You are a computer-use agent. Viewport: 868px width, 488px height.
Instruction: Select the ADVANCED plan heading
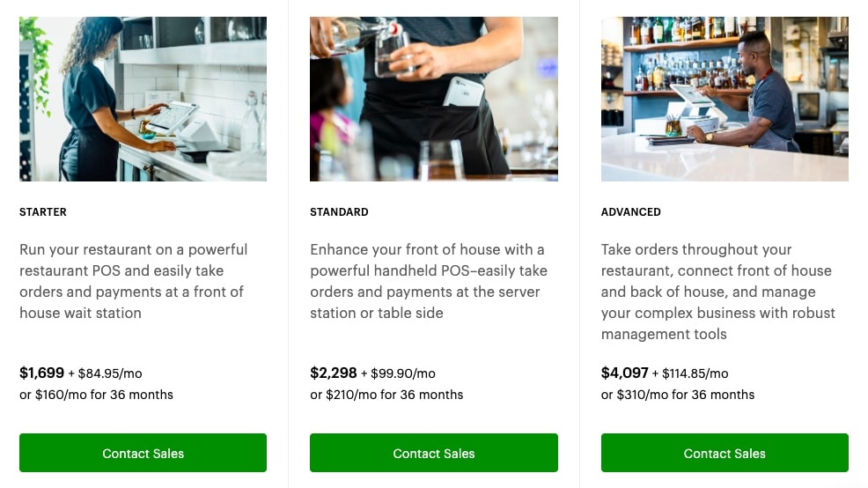click(x=630, y=211)
